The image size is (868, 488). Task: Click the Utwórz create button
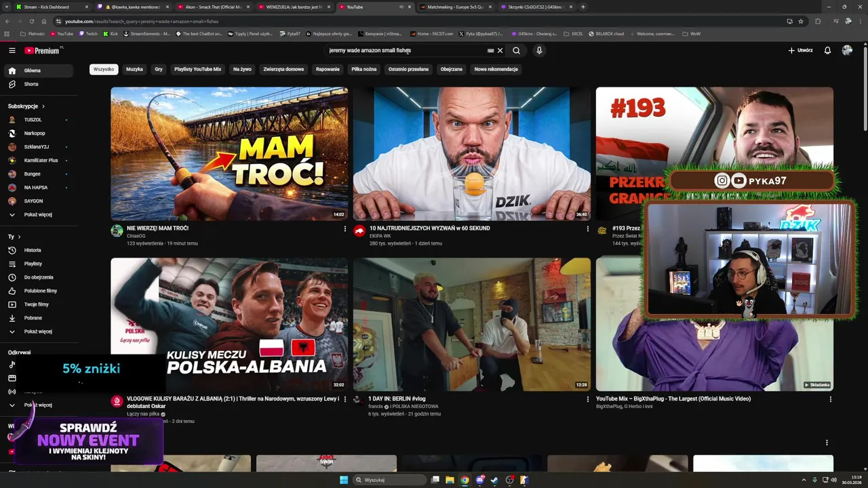(800, 50)
